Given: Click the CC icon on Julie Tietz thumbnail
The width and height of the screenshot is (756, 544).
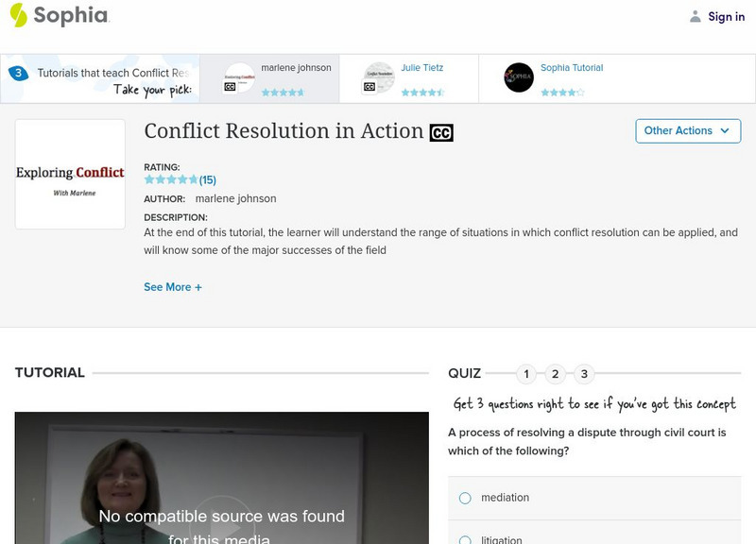Looking at the screenshot, I should tap(369, 87).
